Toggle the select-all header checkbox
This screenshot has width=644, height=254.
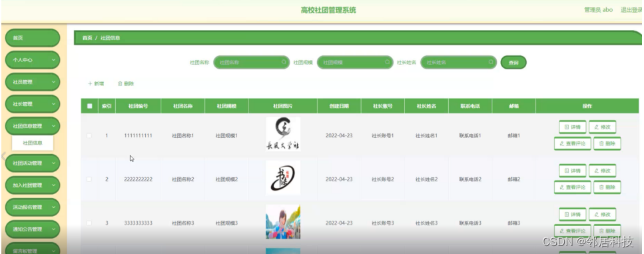89,106
